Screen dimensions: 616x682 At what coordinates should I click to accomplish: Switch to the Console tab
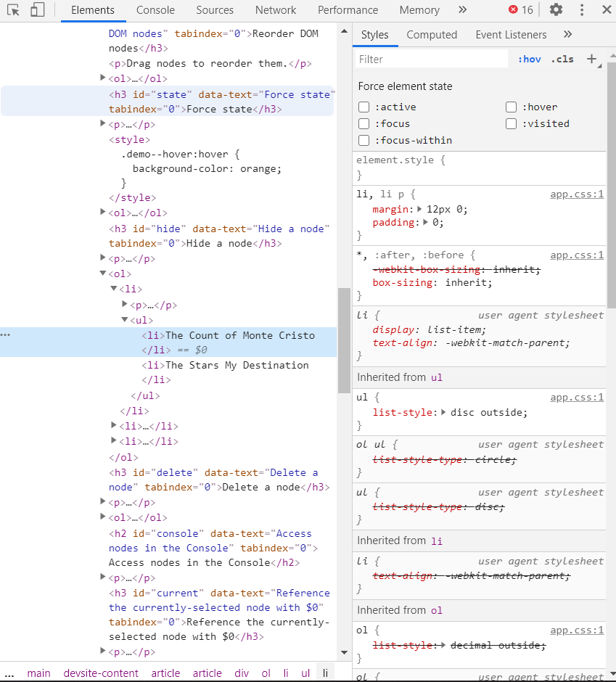point(155,10)
